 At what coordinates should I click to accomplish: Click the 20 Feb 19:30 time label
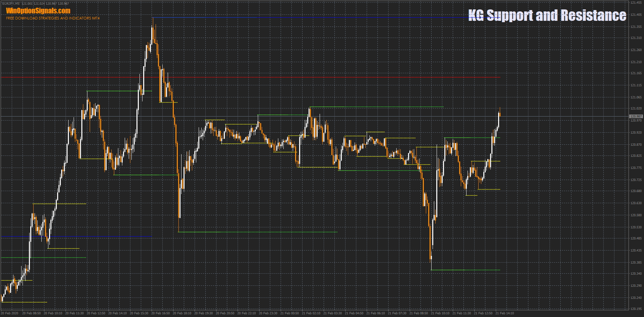click(x=203, y=313)
